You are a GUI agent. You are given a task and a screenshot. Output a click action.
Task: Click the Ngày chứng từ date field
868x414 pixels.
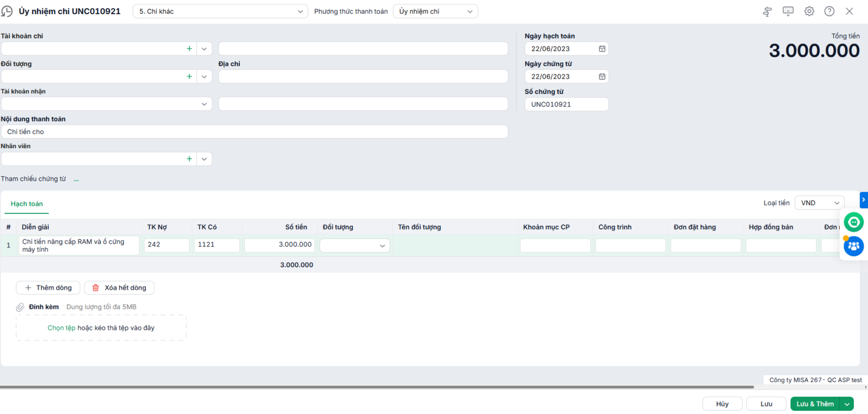click(566, 77)
